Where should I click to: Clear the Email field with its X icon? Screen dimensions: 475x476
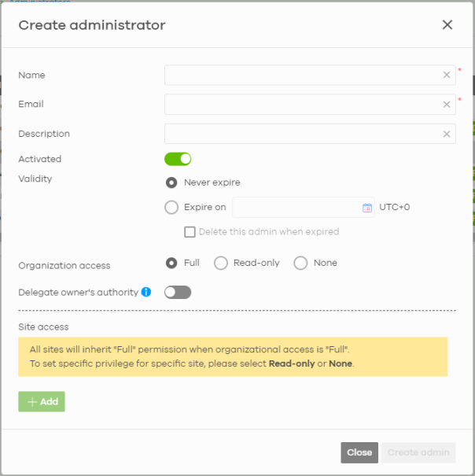coord(447,105)
